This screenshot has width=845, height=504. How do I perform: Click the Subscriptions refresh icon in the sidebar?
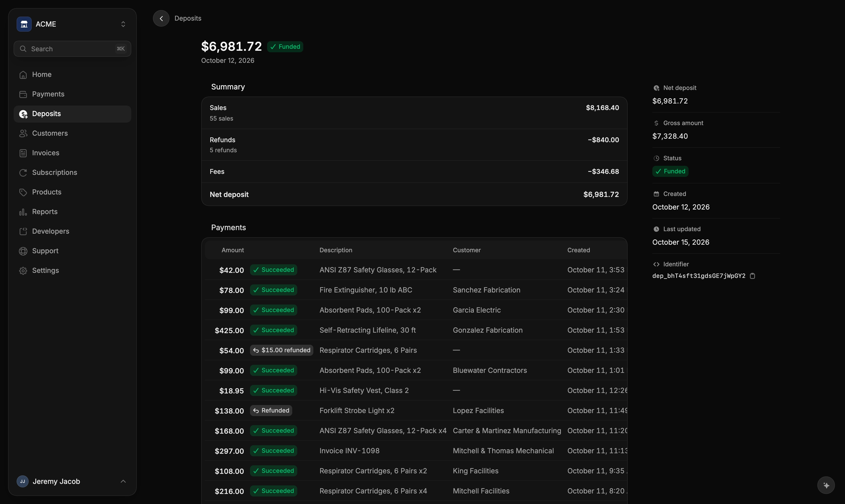click(x=23, y=173)
